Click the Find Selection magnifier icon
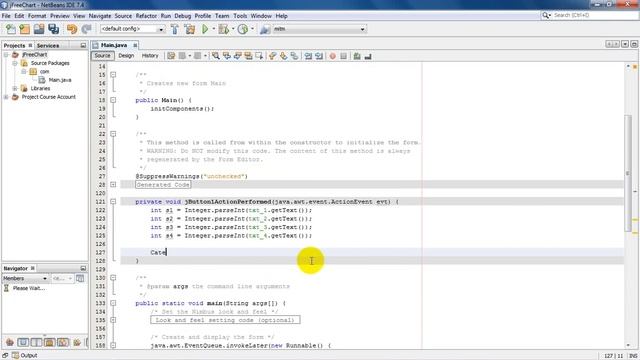Screen dimensions: 640x360 pos(216,56)
